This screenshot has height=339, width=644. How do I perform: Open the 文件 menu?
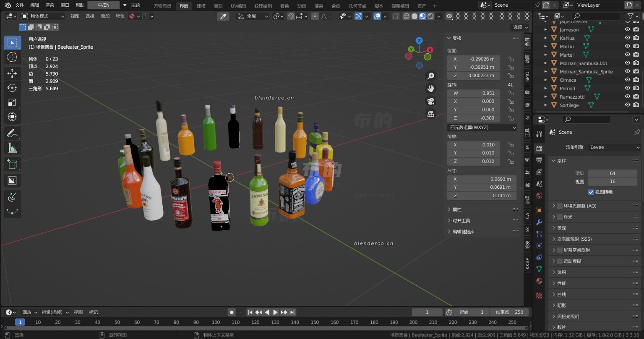tap(20, 5)
